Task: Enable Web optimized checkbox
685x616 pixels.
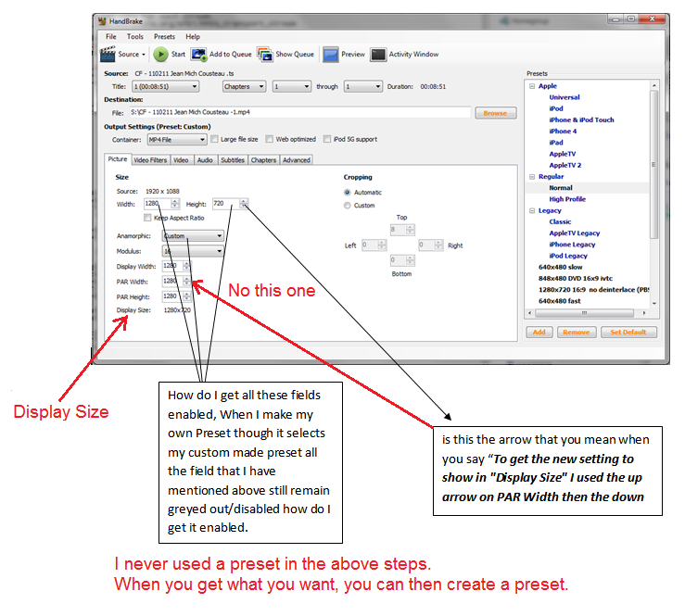Action: pyautogui.click(x=270, y=139)
